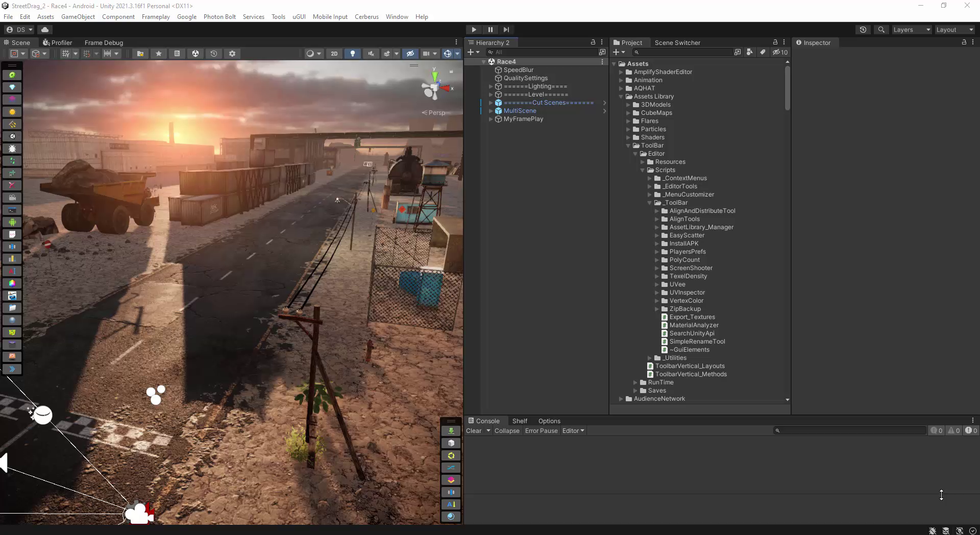Open the Gizmos dropdown arrow

[457, 54]
